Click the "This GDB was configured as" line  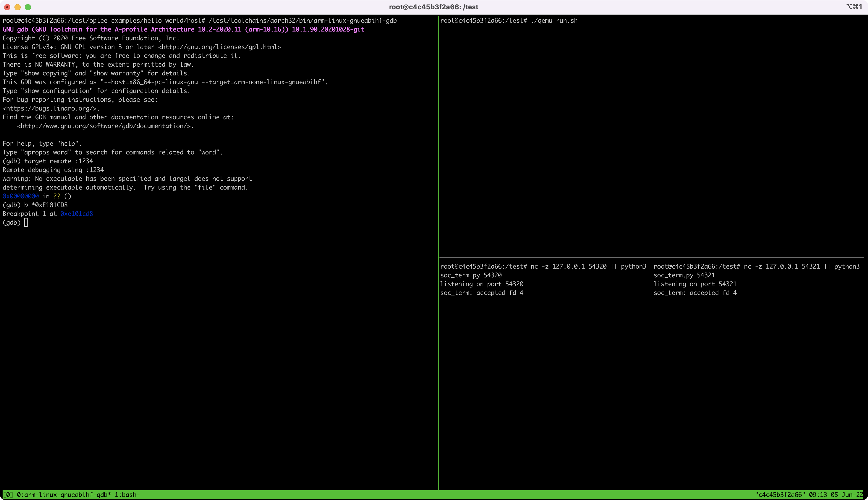click(x=165, y=82)
